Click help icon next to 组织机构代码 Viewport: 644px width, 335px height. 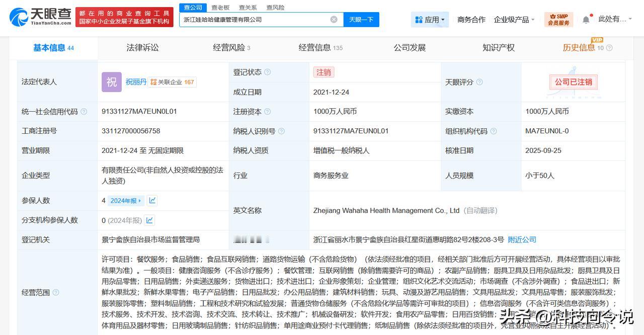click(494, 131)
